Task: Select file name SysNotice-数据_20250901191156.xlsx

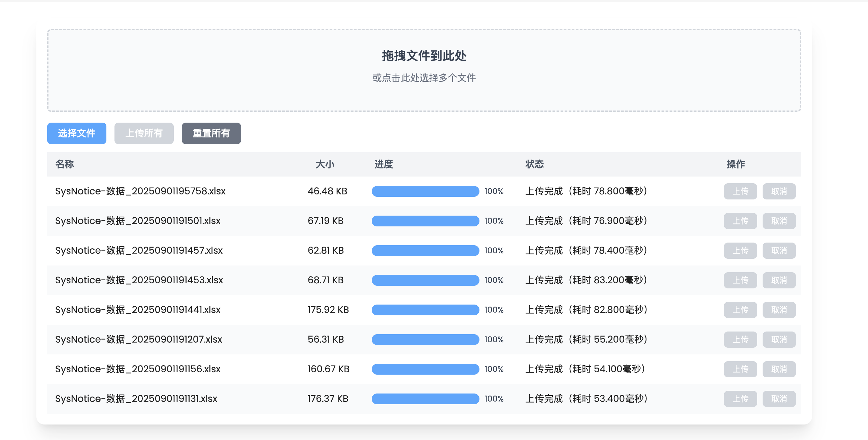Action: point(137,369)
